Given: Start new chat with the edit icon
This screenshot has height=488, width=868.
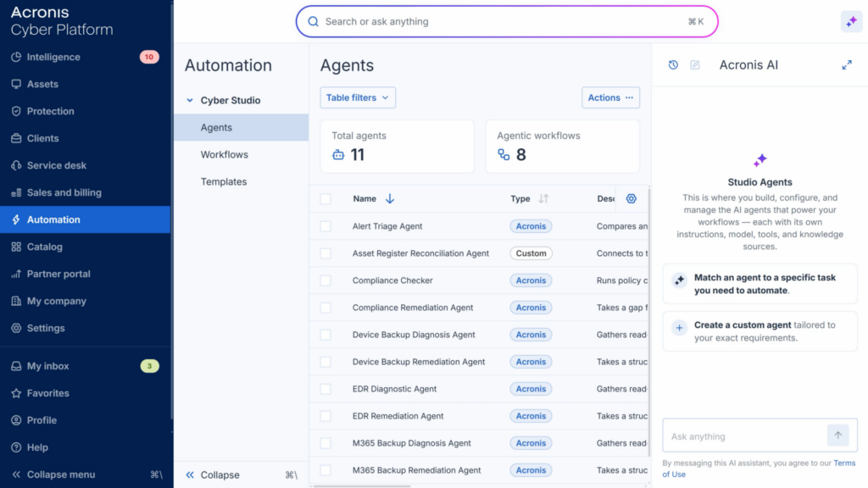Looking at the screenshot, I should (x=695, y=64).
